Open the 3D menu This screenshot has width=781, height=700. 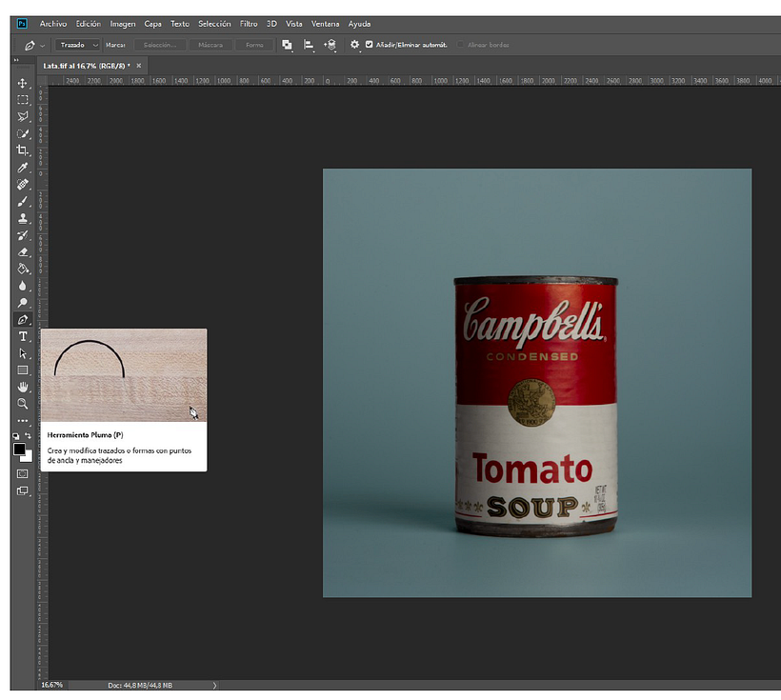tap(271, 24)
